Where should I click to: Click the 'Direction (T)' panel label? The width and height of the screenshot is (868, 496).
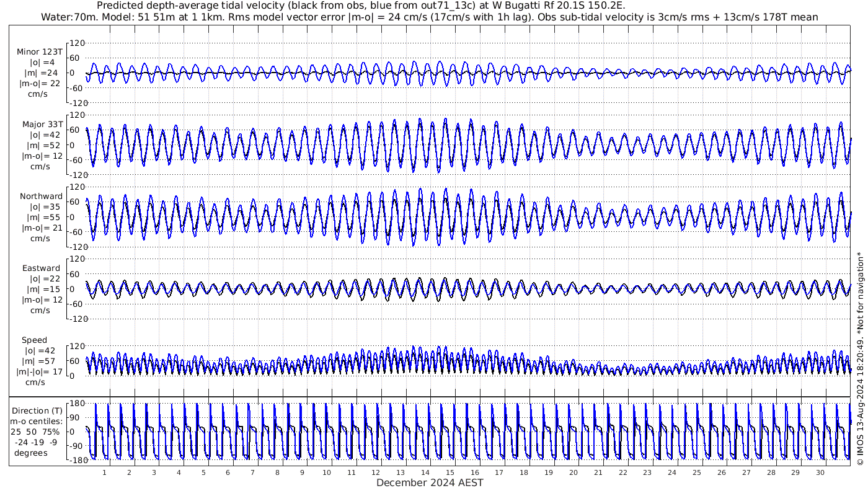[38, 410]
